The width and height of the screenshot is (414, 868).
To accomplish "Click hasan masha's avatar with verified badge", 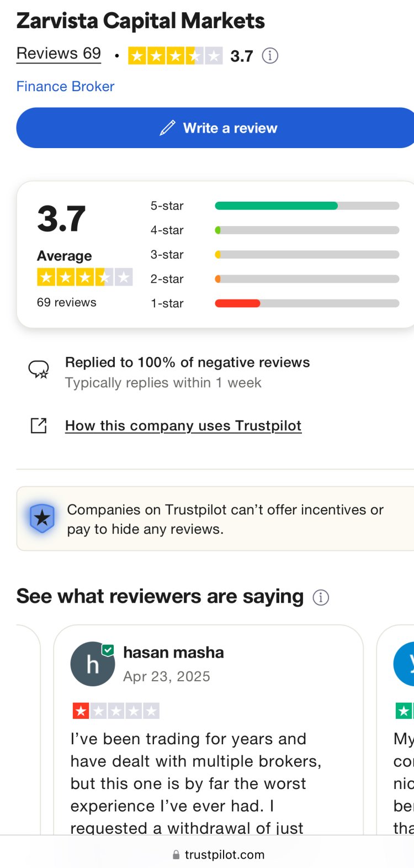I will 93,664.
